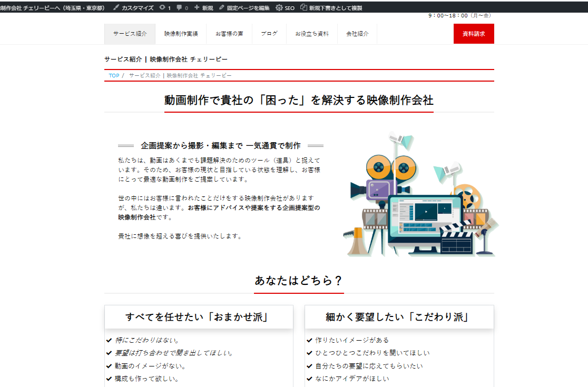Click the TOP breadcrumb link
Image resolution: width=588 pixels, height=387 pixels.
click(114, 76)
